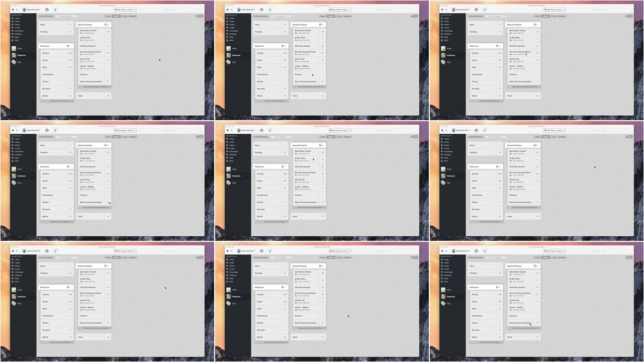Screen dimensions: 644x362
Task: Click the Find a notebook field, top-right frame
Action: point(496,16)
